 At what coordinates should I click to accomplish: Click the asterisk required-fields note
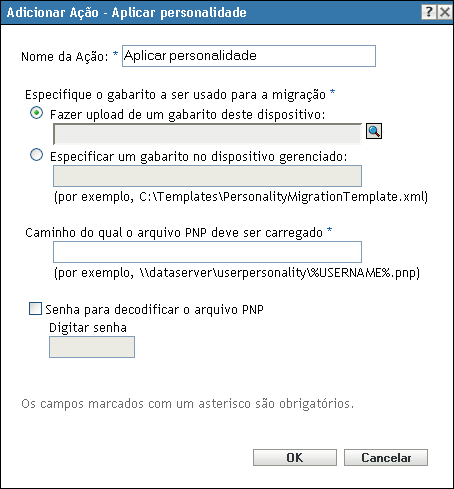pos(187,404)
